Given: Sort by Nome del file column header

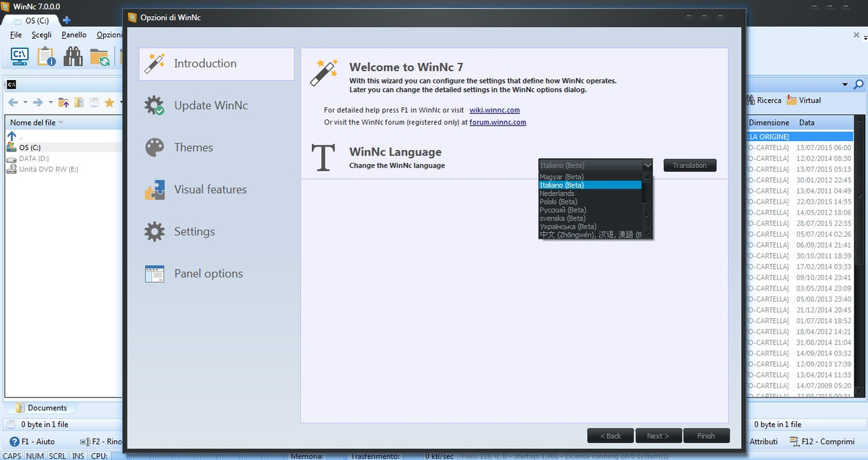Looking at the screenshot, I should [64, 123].
